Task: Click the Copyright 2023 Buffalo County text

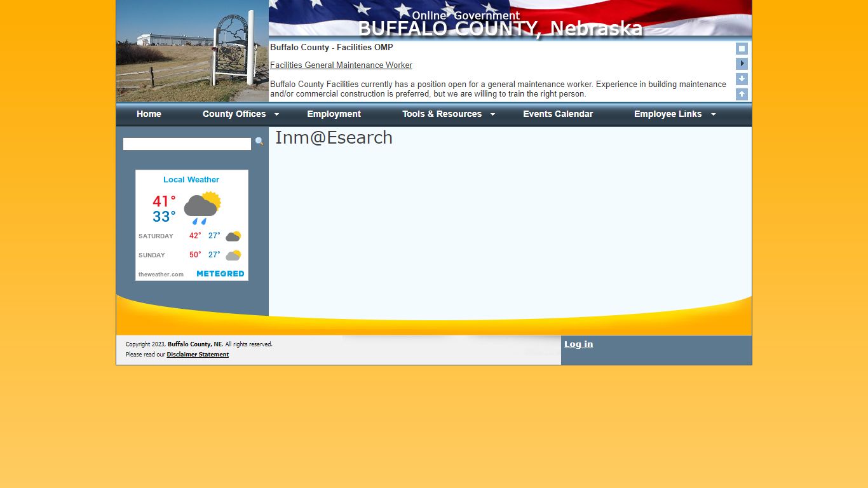Action: (199, 344)
